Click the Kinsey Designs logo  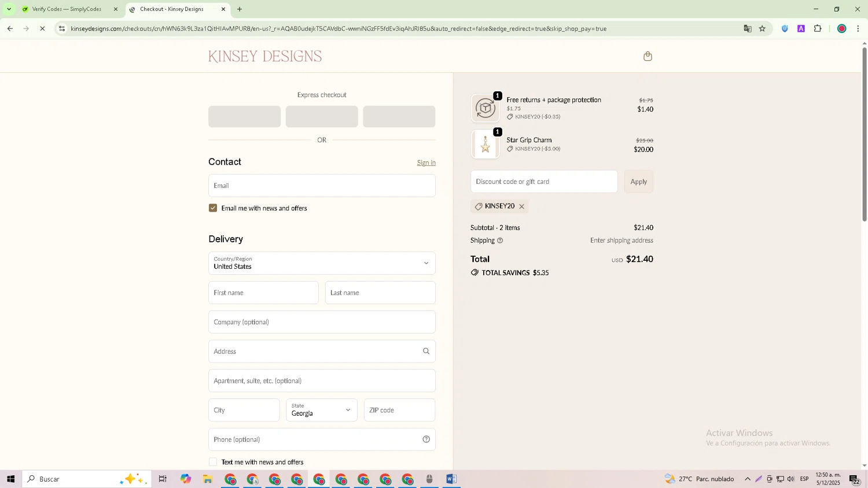265,56
